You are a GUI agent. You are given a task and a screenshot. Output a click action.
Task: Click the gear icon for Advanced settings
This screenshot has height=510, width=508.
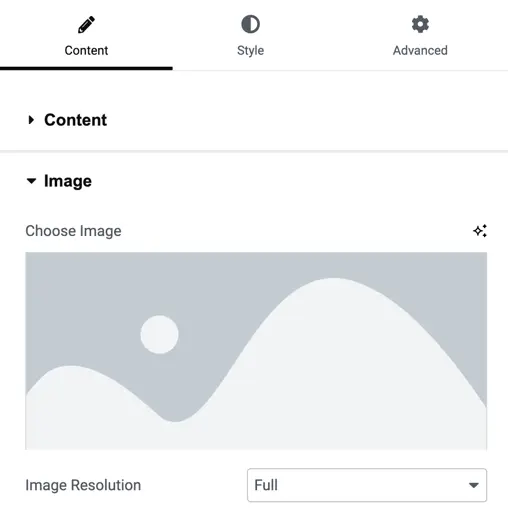pyautogui.click(x=420, y=24)
